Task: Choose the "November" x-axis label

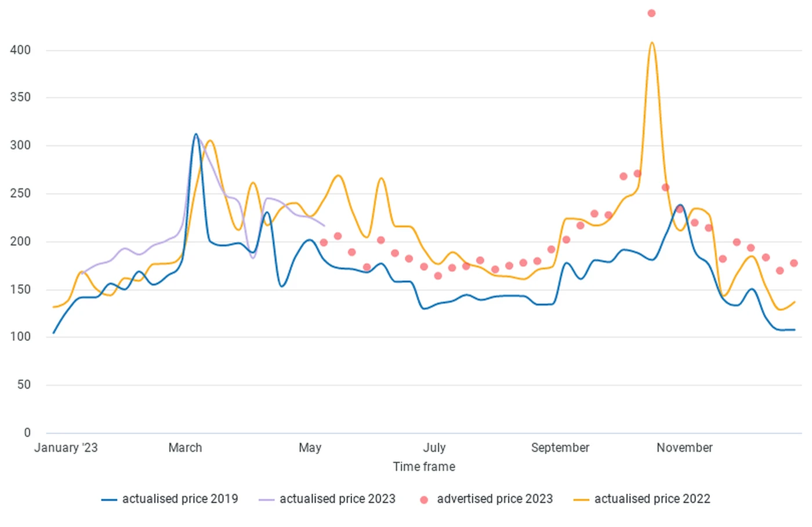Action: pos(684,448)
